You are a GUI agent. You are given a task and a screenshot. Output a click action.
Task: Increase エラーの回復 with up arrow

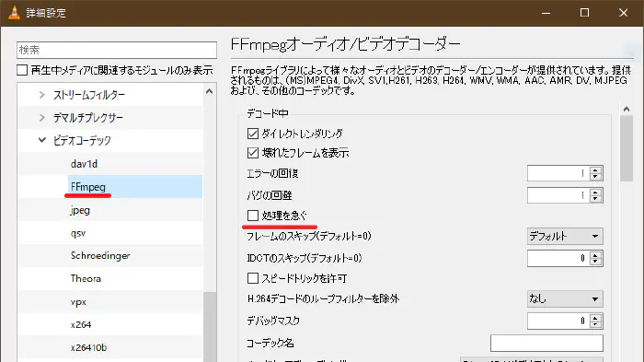tap(595, 169)
